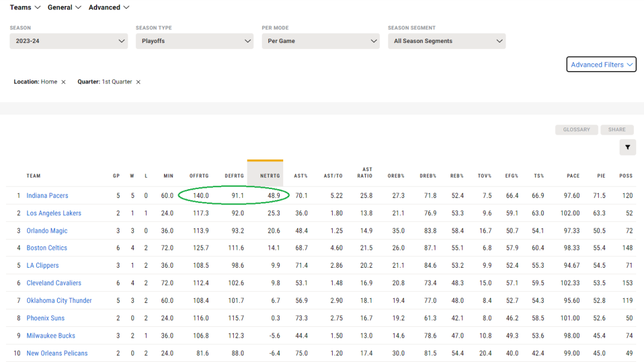Select Indiana Pacers AST/TO value 5.22
This screenshot has height=362, width=644.
tap(336, 196)
